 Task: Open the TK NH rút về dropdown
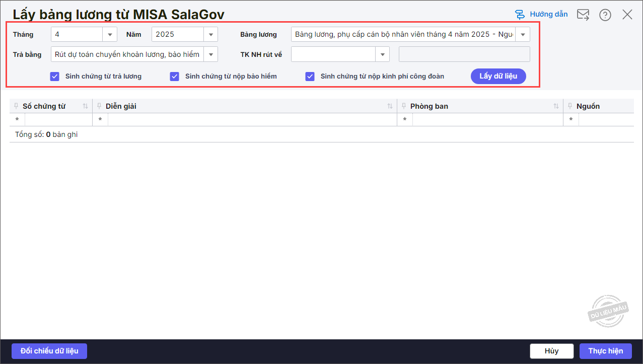point(383,54)
